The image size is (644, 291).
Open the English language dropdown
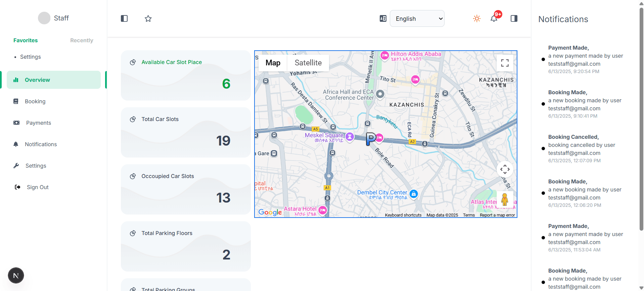417,19
